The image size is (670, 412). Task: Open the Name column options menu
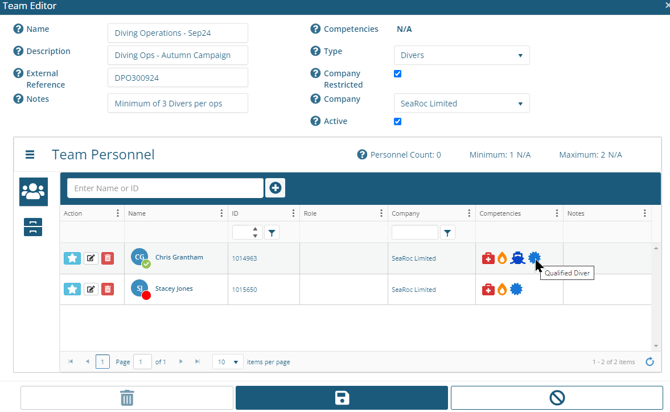pos(221,214)
